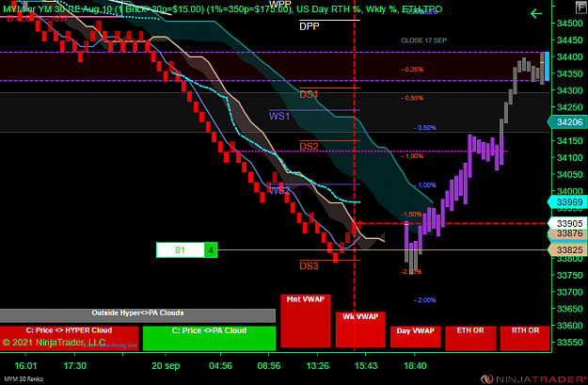This screenshot has width=588, height=385.
Task: Click the orange -1,50% level label
Action: point(411,215)
